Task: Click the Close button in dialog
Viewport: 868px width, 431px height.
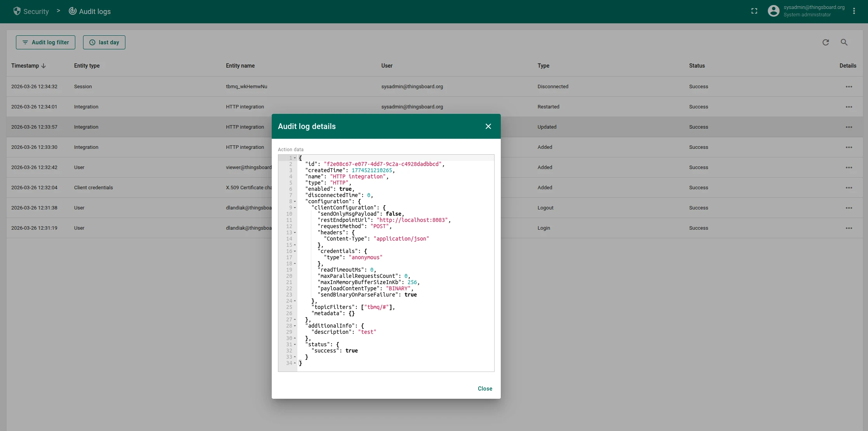Action: click(485, 389)
